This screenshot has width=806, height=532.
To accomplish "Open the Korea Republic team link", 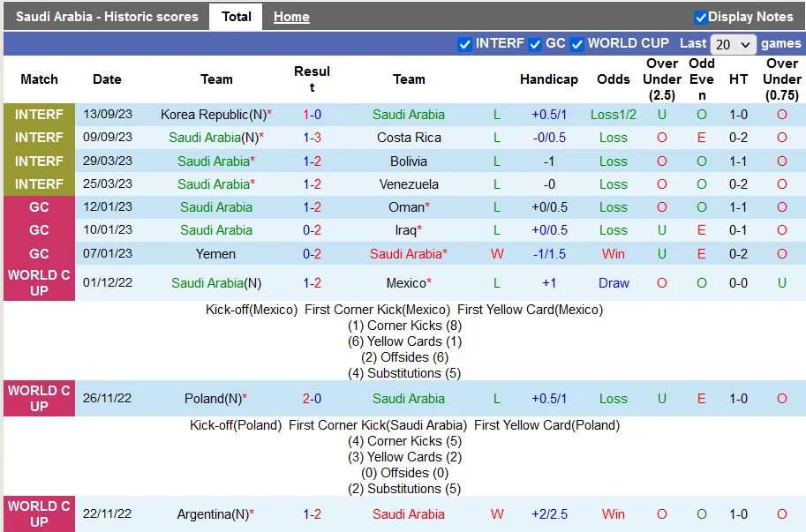I will 205,114.
